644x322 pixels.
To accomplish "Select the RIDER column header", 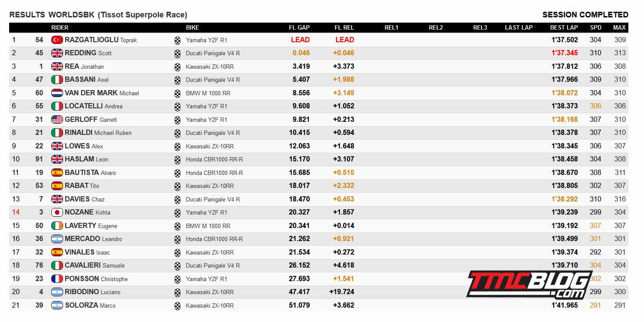I will pyautogui.click(x=60, y=27).
